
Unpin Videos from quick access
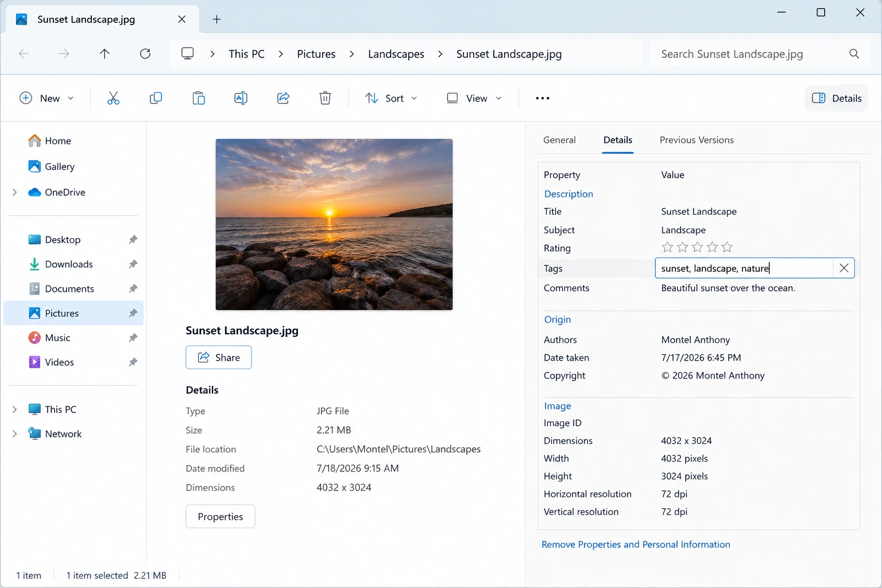133,362
